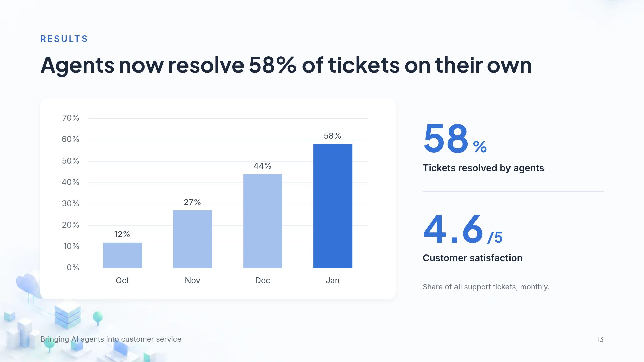Image resolution: width=644 pixels, height=362 pixels.
Task: Click the large 58% statistic number
Action: (455, 138)
